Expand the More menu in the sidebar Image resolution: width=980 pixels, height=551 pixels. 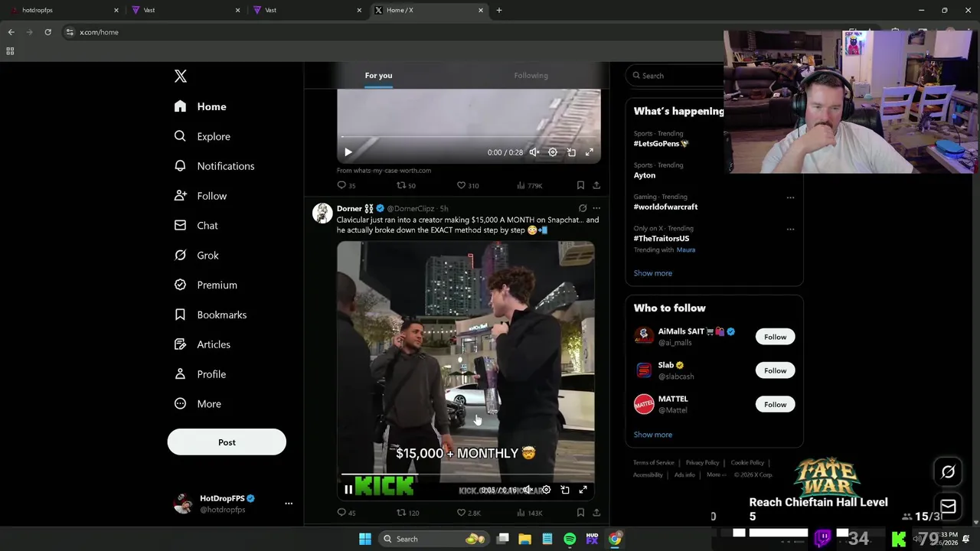198,404
